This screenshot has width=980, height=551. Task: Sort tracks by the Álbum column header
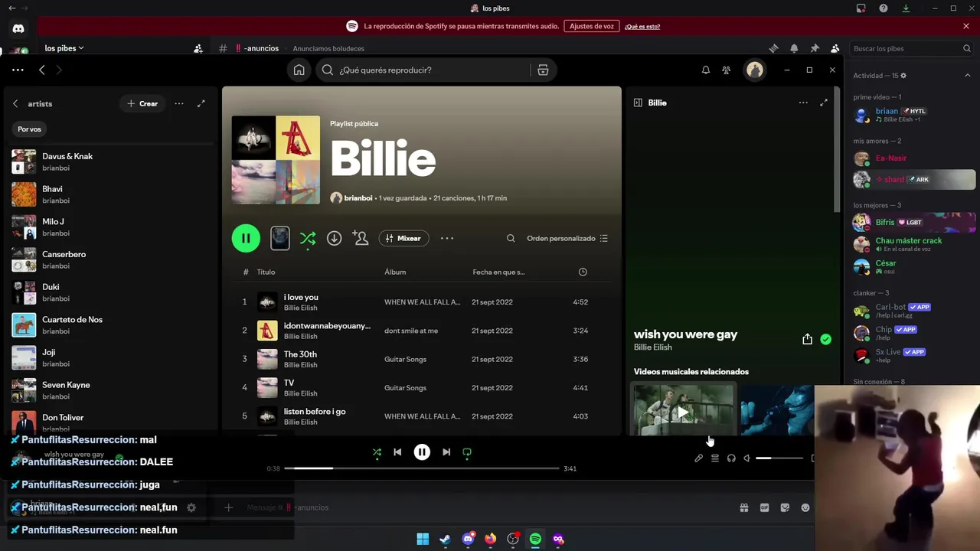pyautogui.click(x=395, y=272)
